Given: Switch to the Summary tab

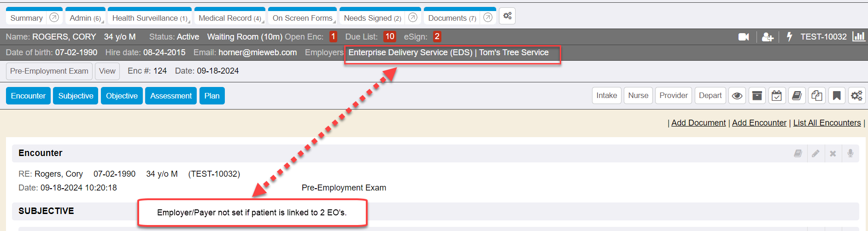Looking at the screenshot, I should pyautogui.click(x=26, y=18).
